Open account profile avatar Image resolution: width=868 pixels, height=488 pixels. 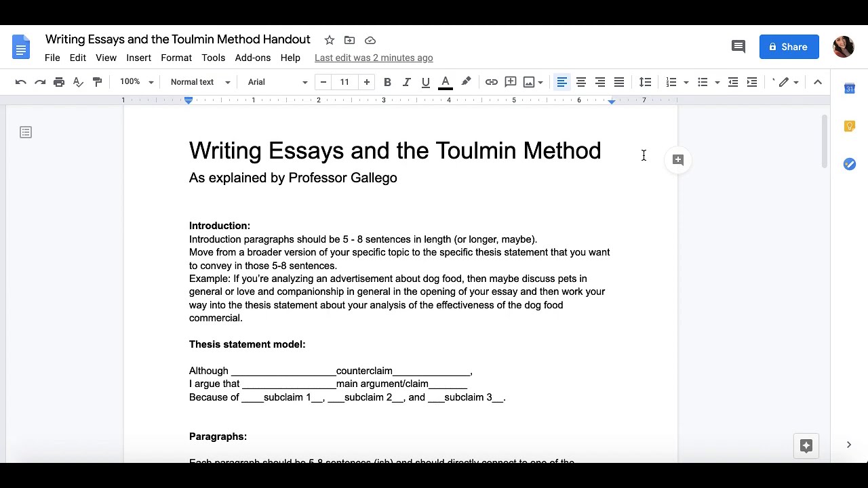click(844, 47)
